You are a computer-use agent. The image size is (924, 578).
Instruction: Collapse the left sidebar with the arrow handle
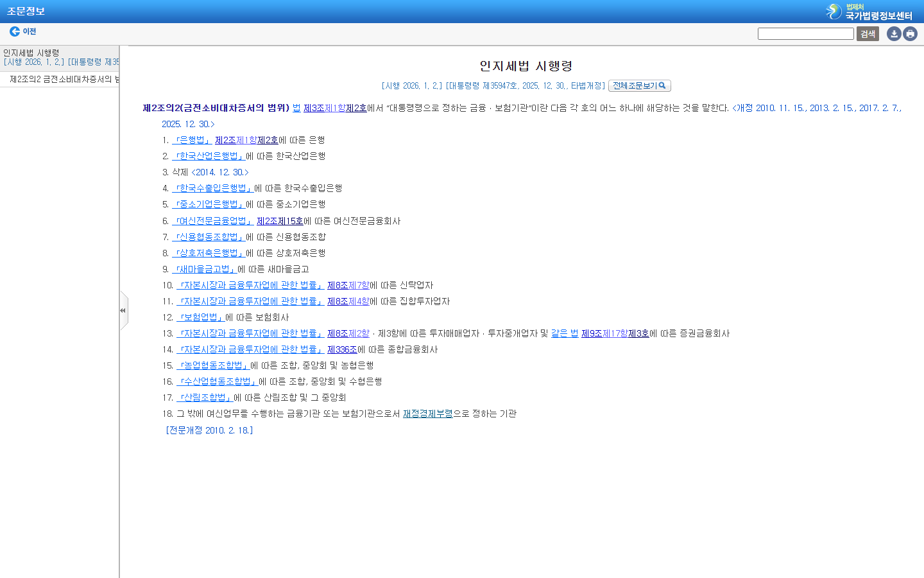[123, 311]
